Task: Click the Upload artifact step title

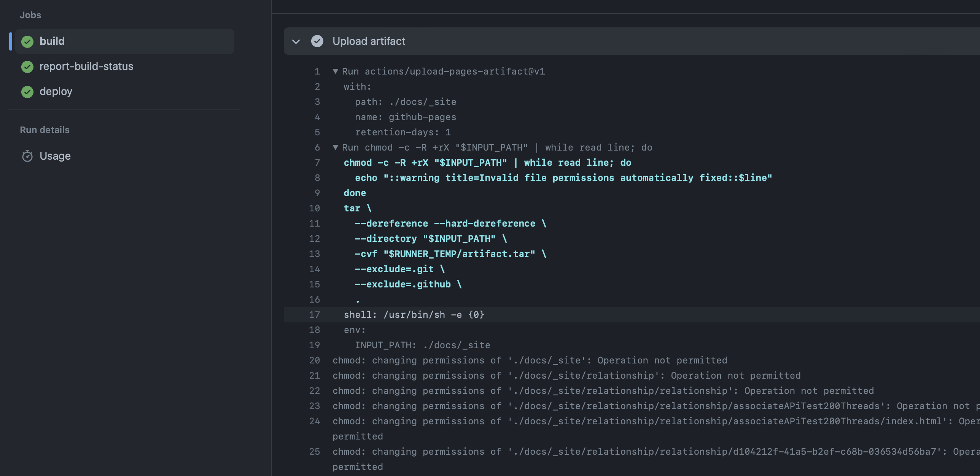Action: pyautogui.click(x=369, y=41)
